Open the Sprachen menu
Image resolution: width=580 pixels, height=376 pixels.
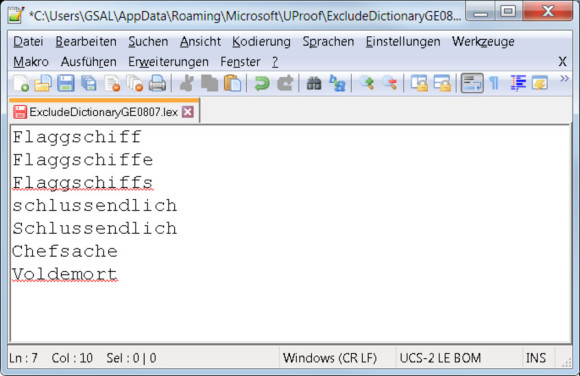pyautogui.click(x=328, y=41)
